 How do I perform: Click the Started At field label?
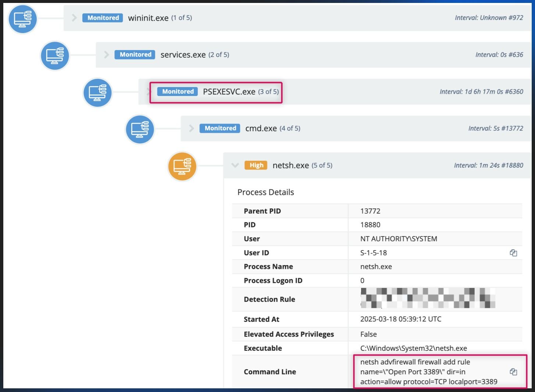coord(261,319)
